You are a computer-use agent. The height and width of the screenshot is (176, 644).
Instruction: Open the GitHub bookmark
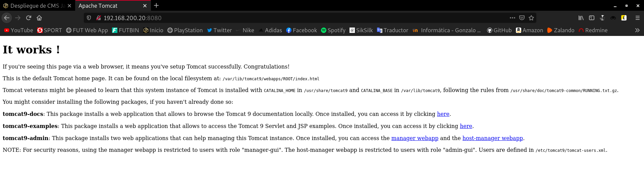[x=499, y=30]
